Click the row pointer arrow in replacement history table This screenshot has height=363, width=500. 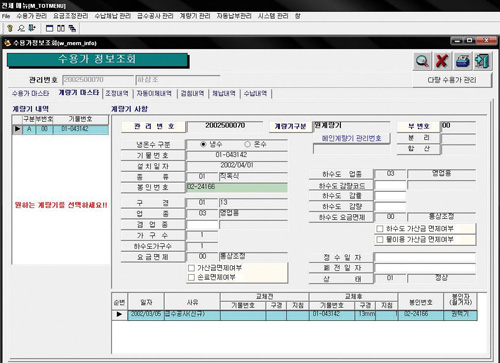[119, 314]
